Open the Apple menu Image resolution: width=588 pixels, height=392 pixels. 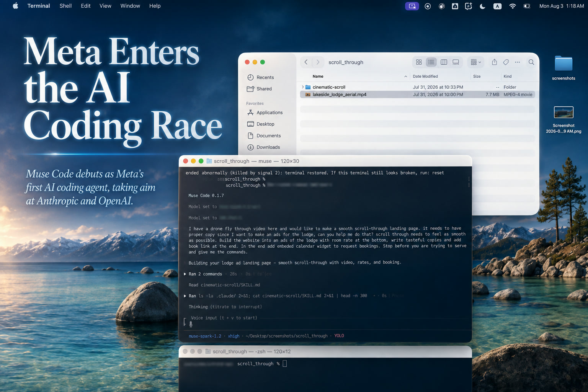click(x=15, y=6)
